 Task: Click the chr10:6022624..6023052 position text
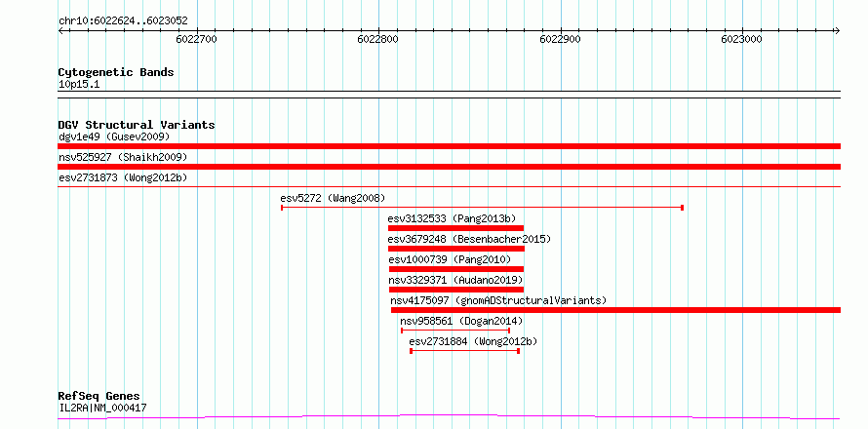(123, 21)
